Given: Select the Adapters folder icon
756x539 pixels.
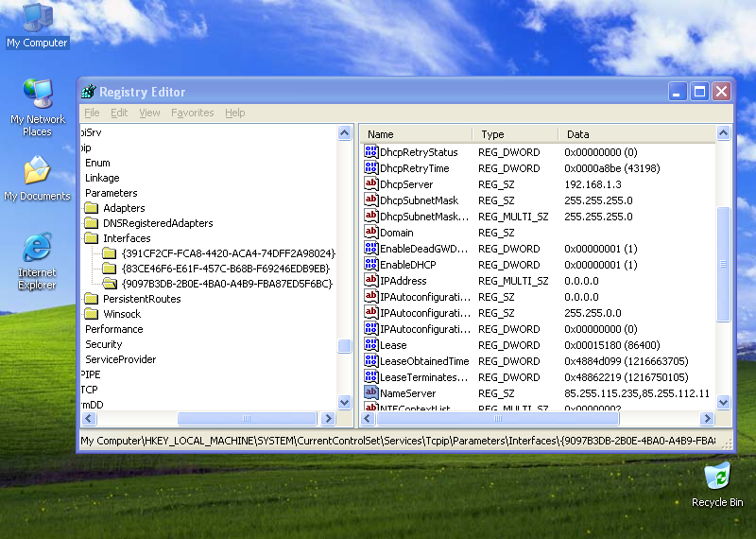Looking at the screenshot, I should tap(91, 208).
